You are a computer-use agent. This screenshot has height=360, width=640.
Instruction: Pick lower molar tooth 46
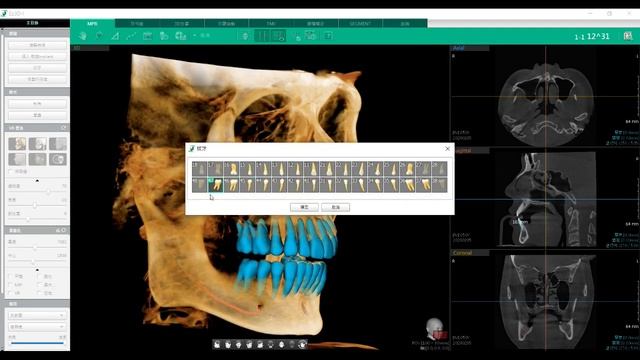tap(231, 184)
